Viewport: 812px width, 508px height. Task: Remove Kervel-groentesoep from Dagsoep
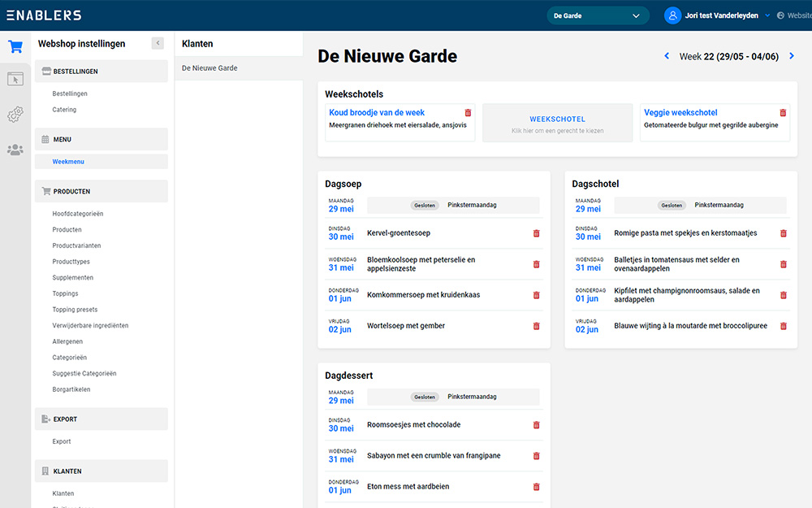pos(536,233)
